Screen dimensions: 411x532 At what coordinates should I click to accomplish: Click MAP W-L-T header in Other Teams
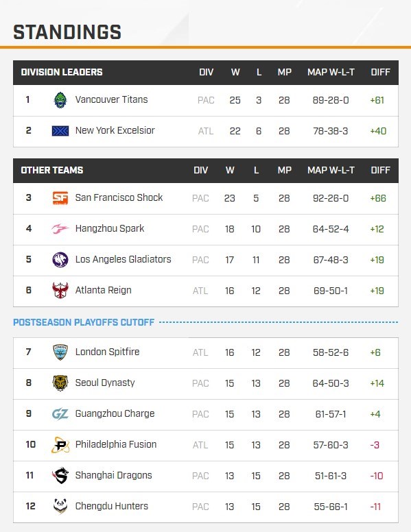click(331, 170)
